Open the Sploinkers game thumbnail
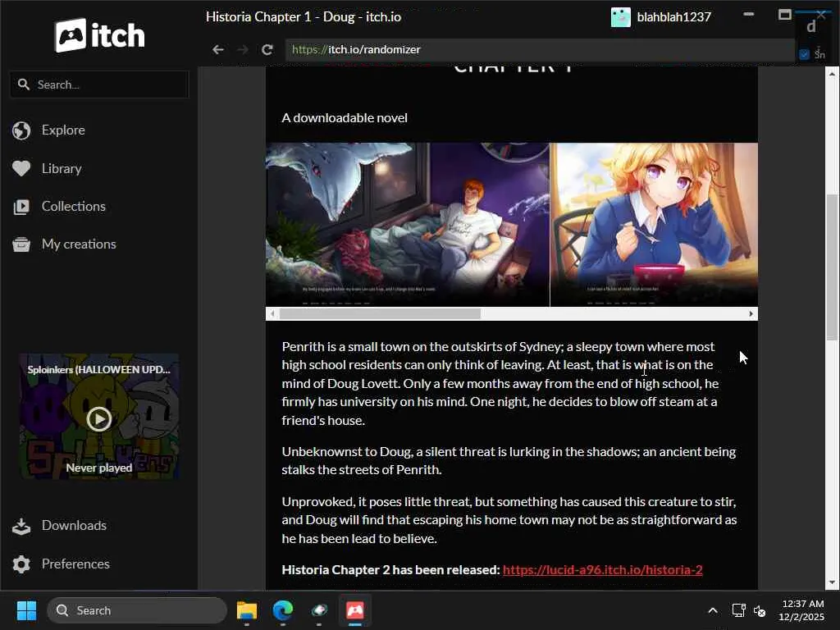The height and width of the screenshot is (630, 840). (99, 416)
